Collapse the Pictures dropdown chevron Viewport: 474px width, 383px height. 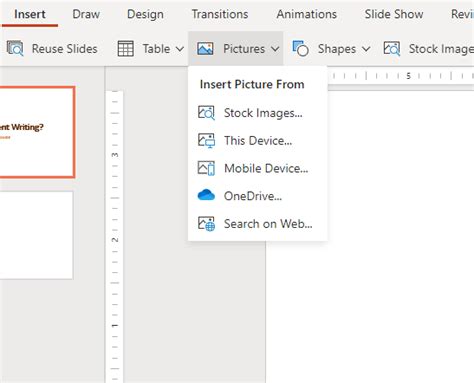tap(275, 49)
